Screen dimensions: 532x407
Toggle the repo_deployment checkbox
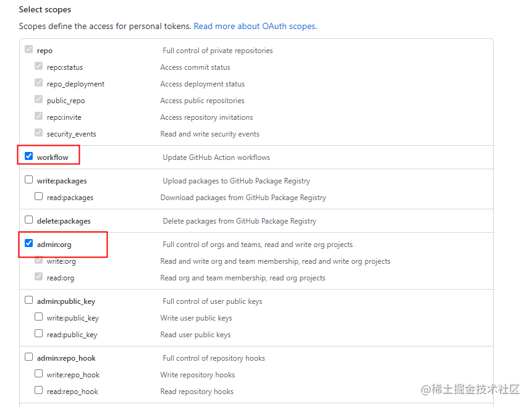coord(39,83)
